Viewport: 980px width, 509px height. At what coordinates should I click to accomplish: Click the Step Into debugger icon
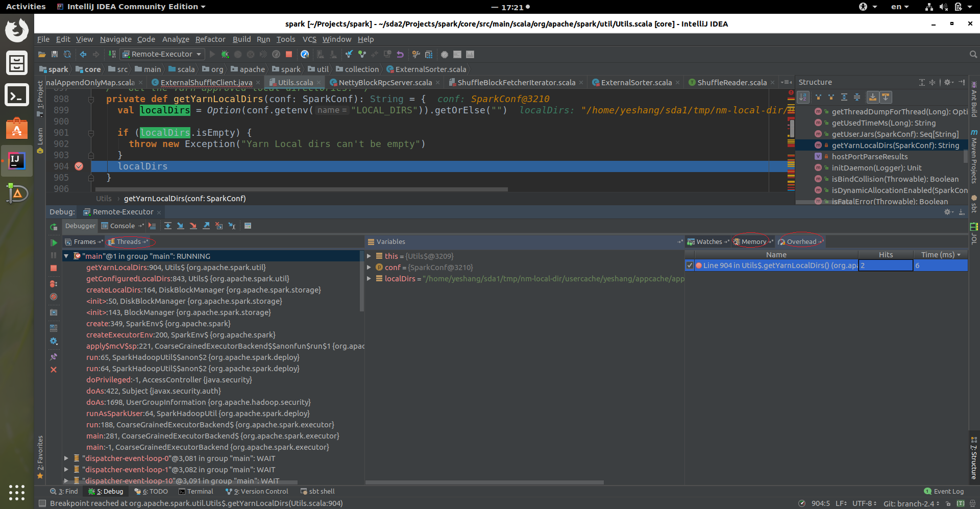pos(181,225)
